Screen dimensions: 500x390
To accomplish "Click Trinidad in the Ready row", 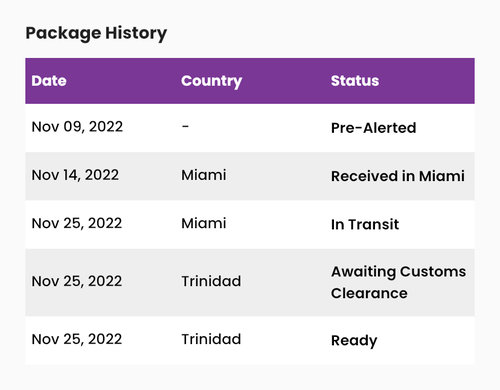I will [x=211, y=340].
